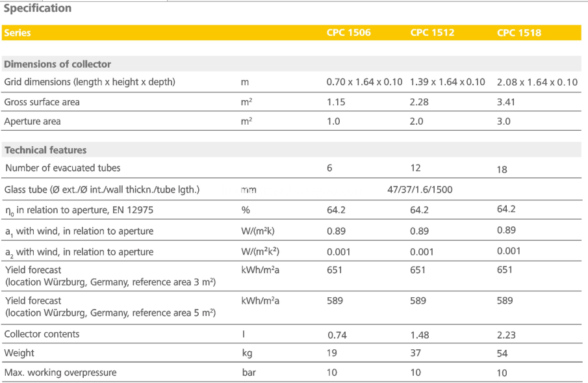Select the value '1.39 x 1.64 x 0.10'
The height and width of the screenshot is (383, 588).
pos(448,82)
